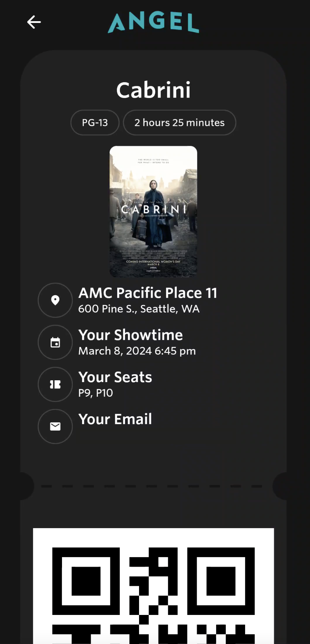The height and width of the screenshot is (644, 310).
Task: Tap the ticket QR code
Action: [153, 588]
